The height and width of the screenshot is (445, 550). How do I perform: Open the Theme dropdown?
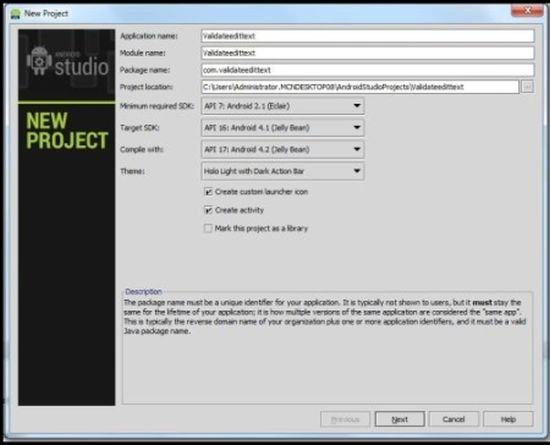tap(283, 171)
